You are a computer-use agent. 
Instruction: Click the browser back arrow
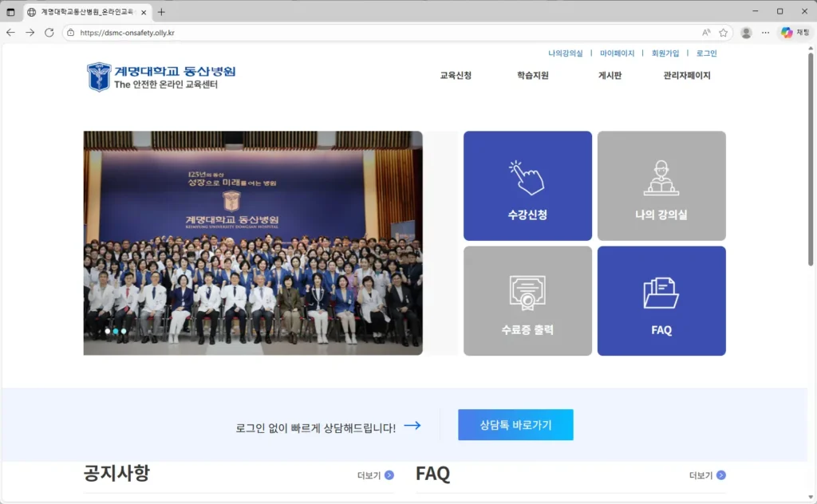[x=9, y=33]
